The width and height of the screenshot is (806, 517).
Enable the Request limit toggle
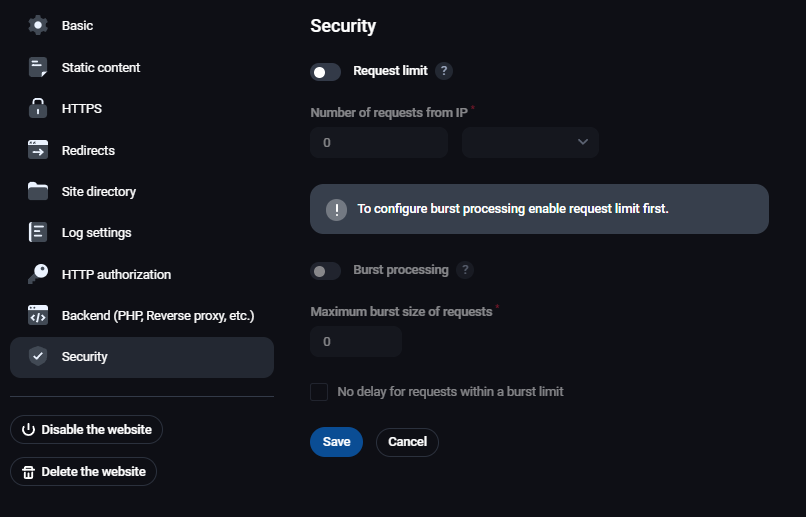pyautogui.click(x=326, y=72)
